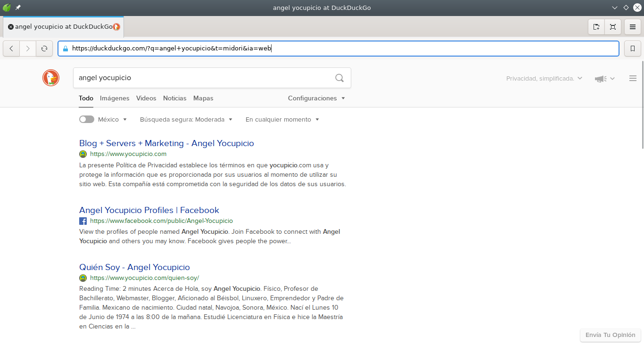The width and height of the screenshot is (644, 345).
Task: Click the bookmark icon beside the address bar
Action: pos(633,48)
